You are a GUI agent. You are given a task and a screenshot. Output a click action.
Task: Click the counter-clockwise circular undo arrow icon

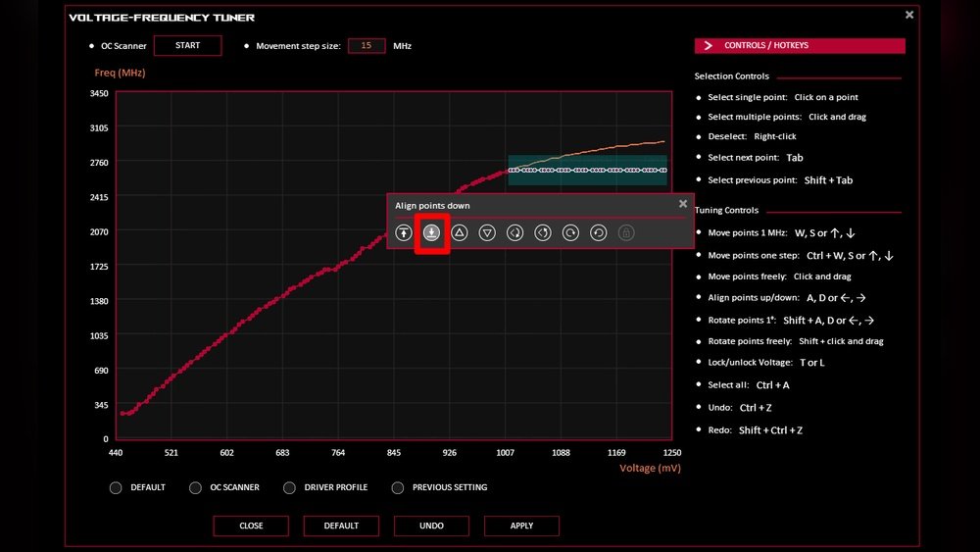point(598,232)
